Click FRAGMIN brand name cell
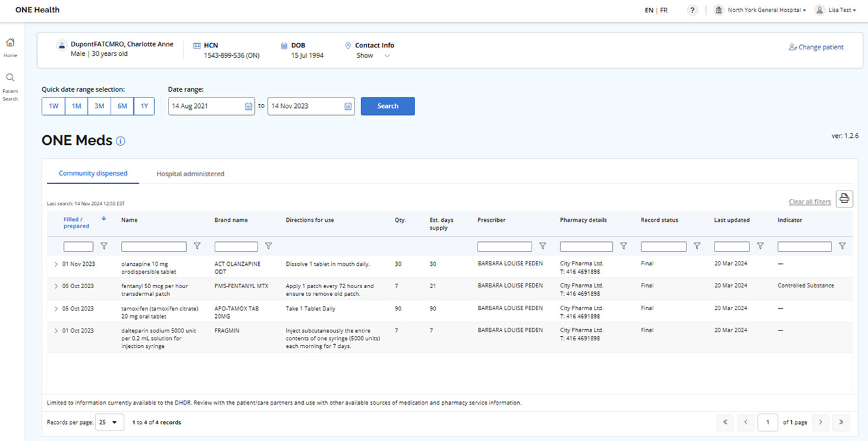Image resolution: width=868 pixels, height=441 pixels. 227,330
